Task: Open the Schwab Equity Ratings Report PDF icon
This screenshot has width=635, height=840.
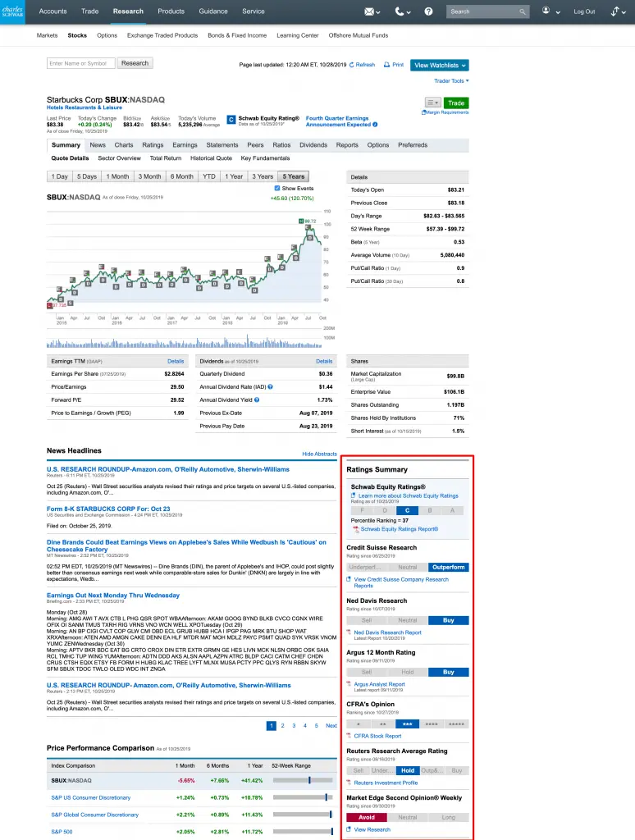Action: pyautogui.click(x=357, y=529)
